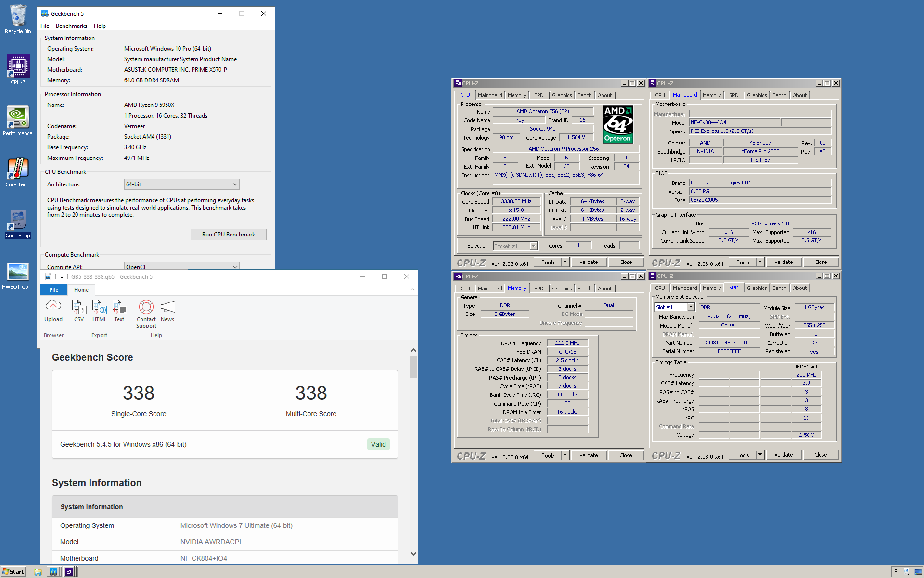924x578 pixels.
Task: Click the Core Voltage 1.584 V field
Action: (x=576, y=137)
